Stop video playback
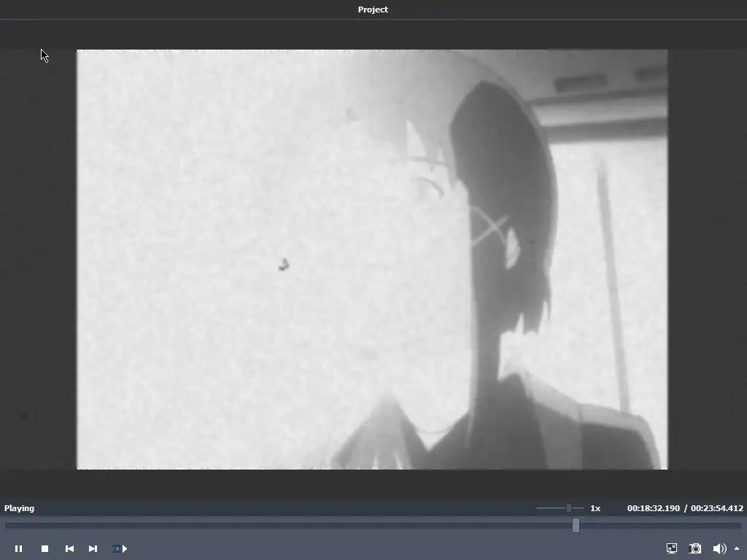 pyautogui.click(x=44, y=548)
